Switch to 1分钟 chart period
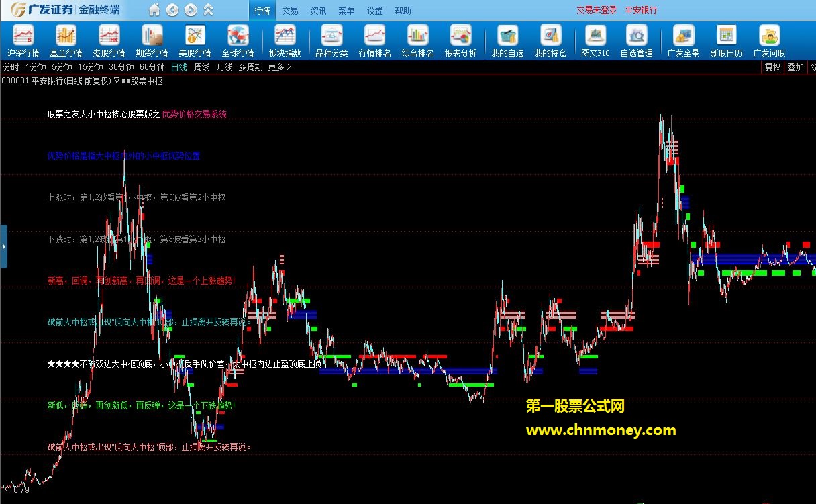The image size is (816, 504). coord(36,67)
